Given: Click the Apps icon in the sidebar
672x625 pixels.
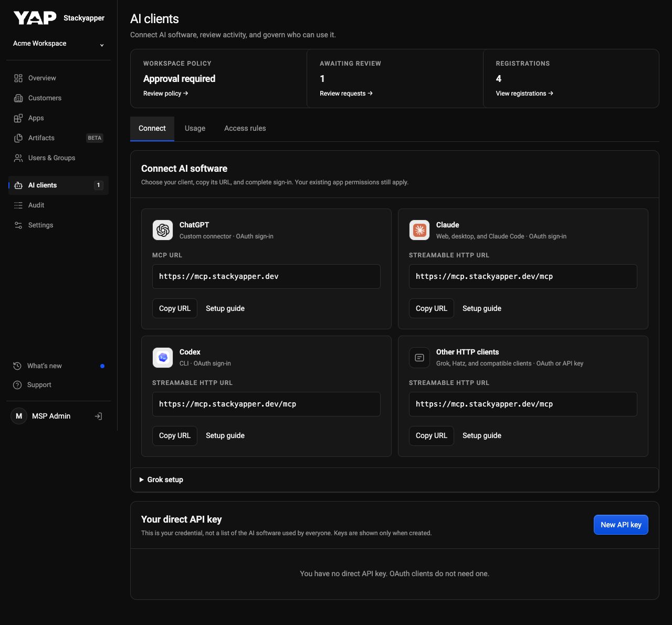Looking at the screenshot, I should click(18, 118).
